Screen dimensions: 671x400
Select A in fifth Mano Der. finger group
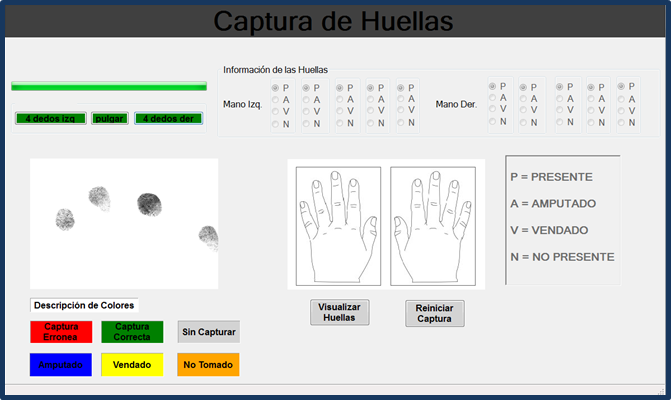click(621, 99)
